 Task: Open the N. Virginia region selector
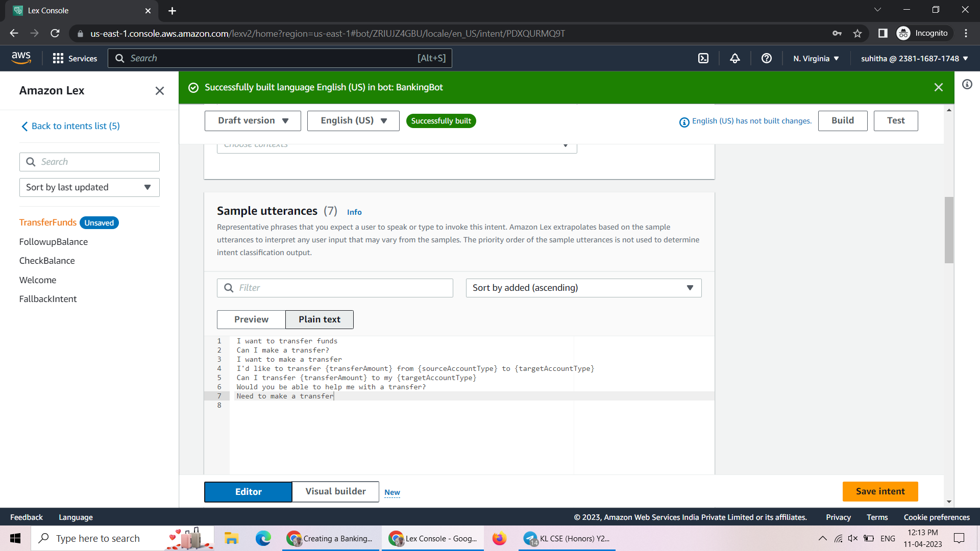click(x=815, y=58)
